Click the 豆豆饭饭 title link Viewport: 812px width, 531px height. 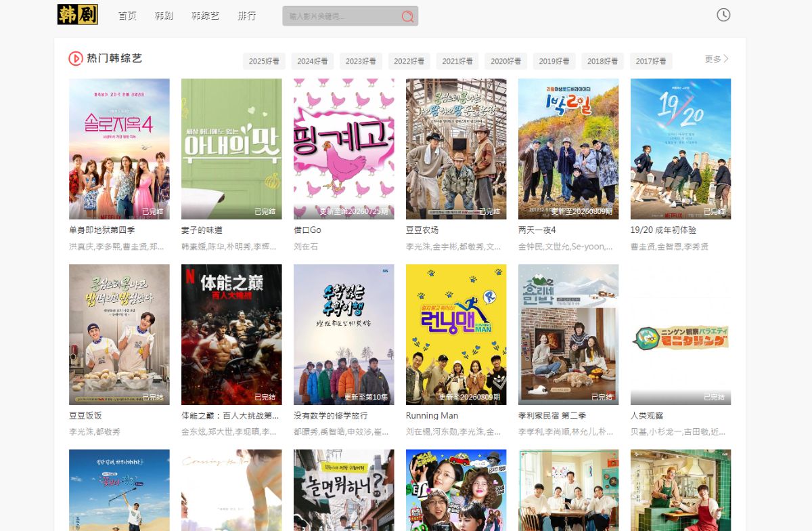tap(85, 415)
